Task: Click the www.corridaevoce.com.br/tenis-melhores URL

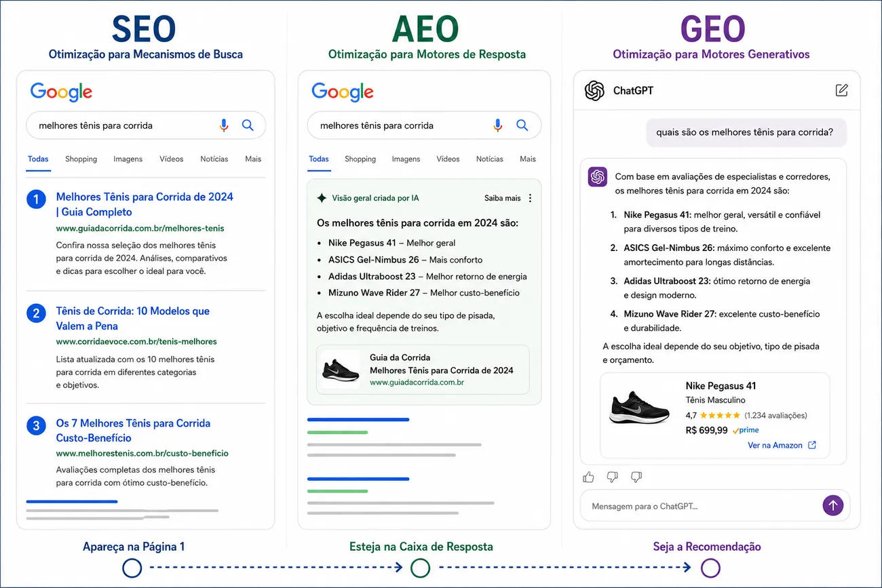Action: [136, 342]
